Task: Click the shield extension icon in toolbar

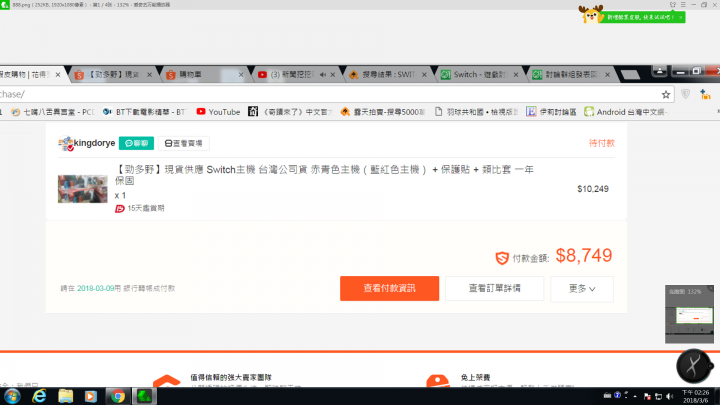Action: [686, 95]
